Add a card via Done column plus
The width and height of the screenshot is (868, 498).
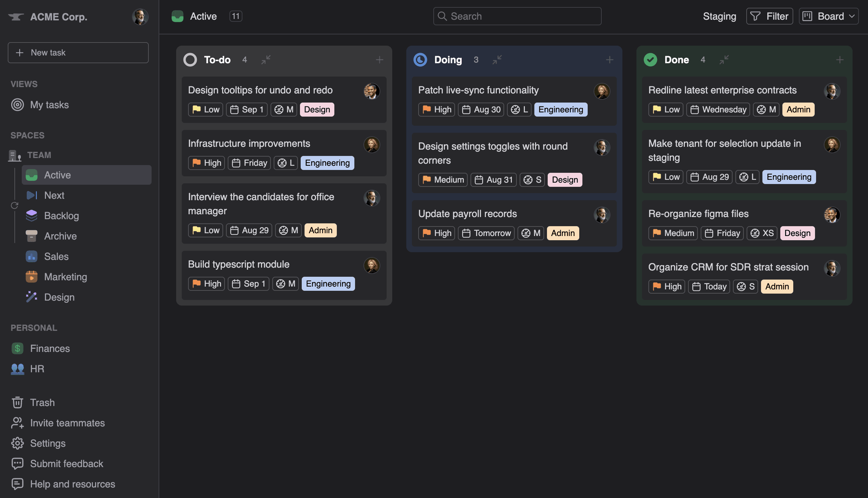(x=840, y=60)
